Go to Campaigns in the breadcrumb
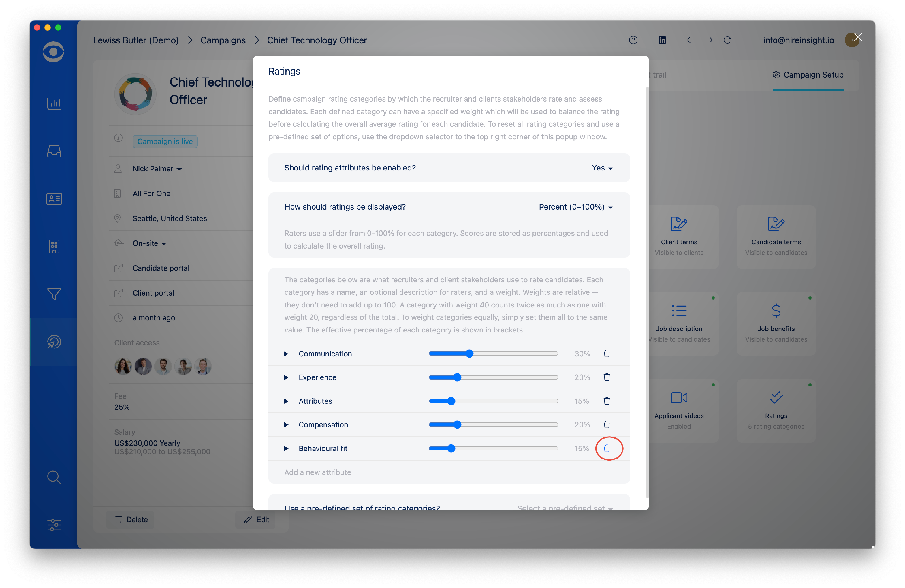905x588 pixels. (x=223, y=40)
